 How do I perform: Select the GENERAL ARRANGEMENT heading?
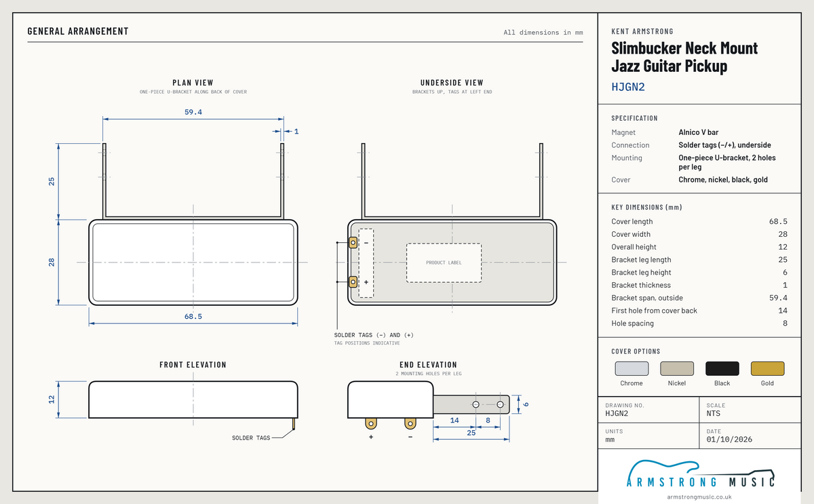(78, 31)
